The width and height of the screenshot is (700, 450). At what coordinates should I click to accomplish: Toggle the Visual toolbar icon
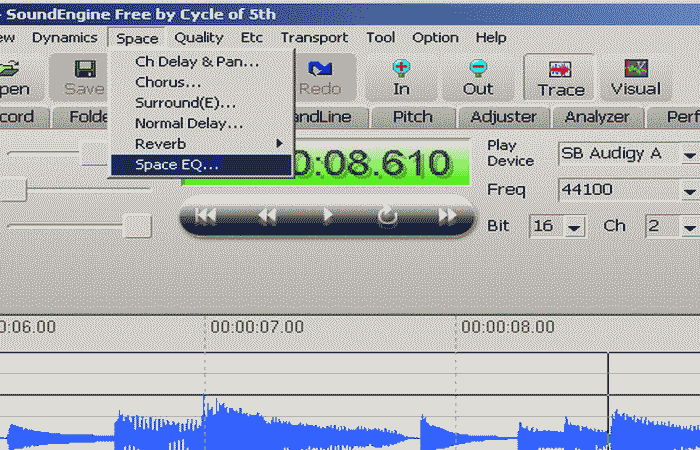point(635,76)
